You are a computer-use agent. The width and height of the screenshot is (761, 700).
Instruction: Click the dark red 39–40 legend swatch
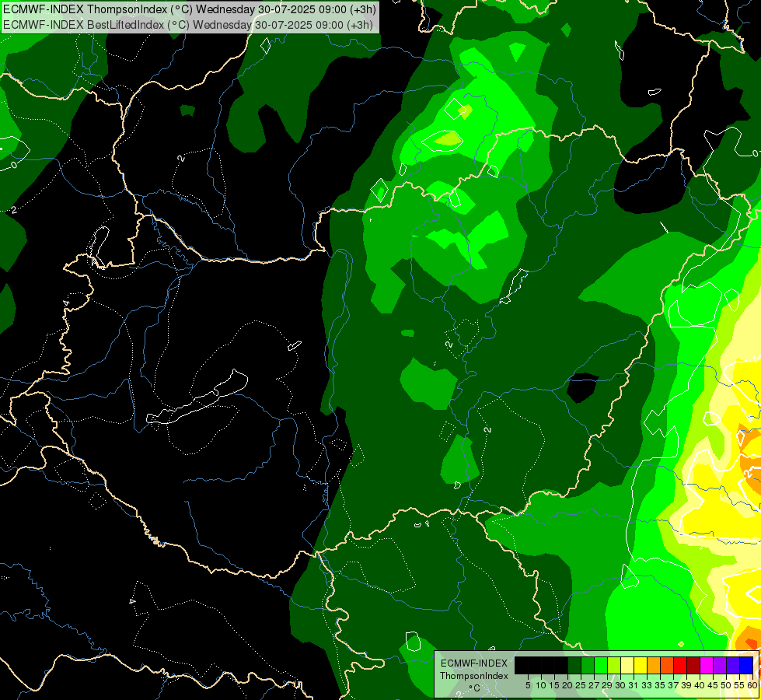693,665
